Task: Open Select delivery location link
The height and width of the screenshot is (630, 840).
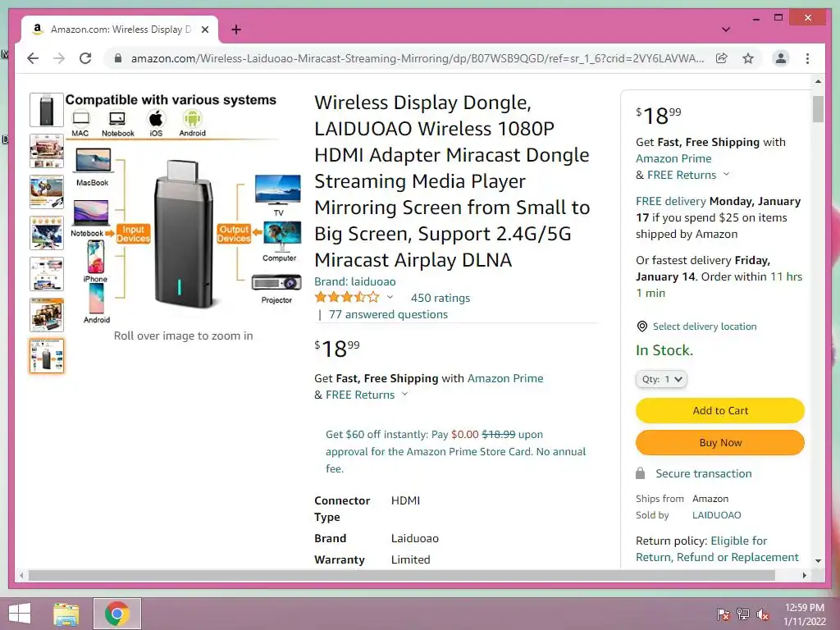Action: point(705,326)
